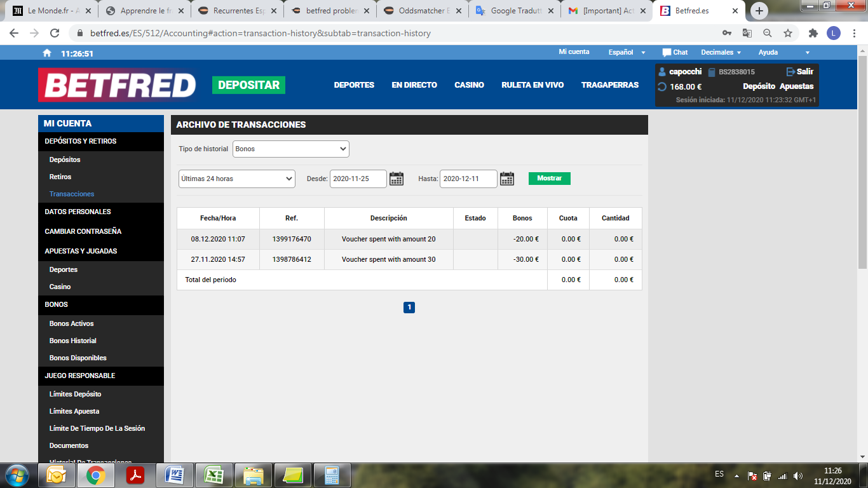Click the Depósito link in account box
Image resolution: width=868 pixels, height=488 pixels.
click(x=759, y=86)
